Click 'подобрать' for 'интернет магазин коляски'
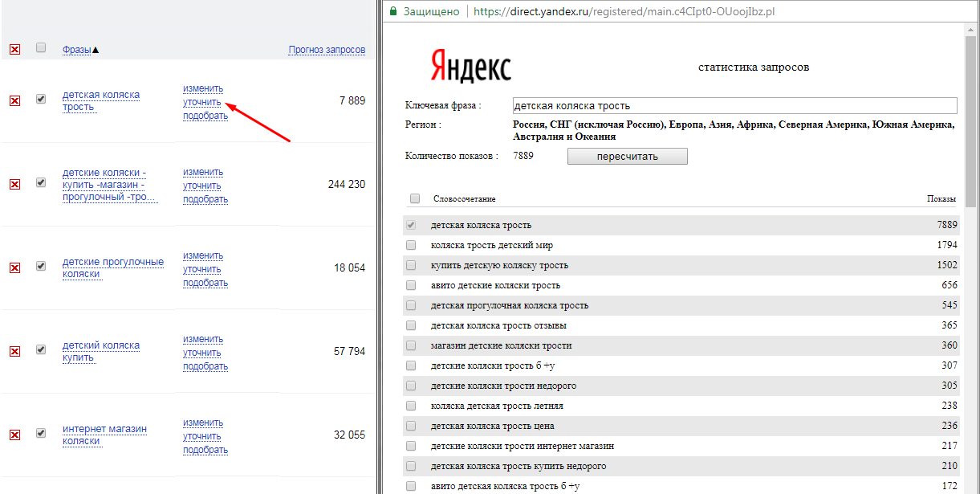The image size is (980, 494). click(205, 450)
